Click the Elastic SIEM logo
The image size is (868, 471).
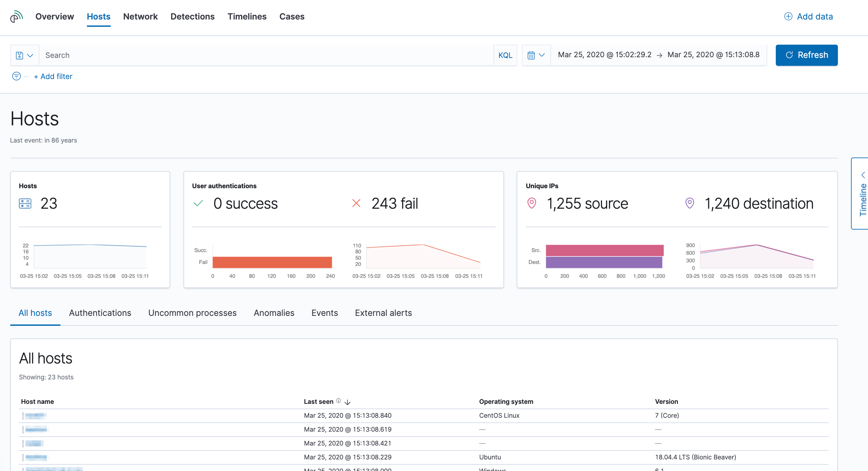click(x=16, y=16)
